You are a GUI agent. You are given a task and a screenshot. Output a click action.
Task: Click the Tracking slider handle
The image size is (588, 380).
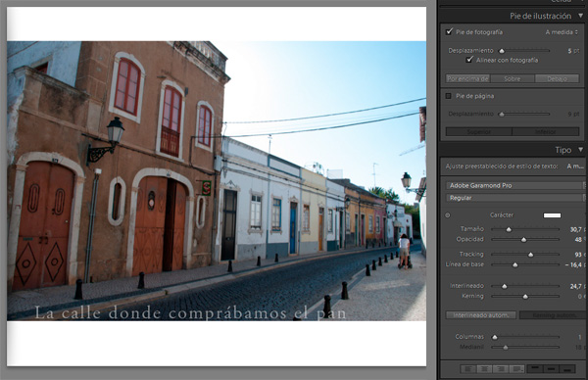click(x=530, y=255)
